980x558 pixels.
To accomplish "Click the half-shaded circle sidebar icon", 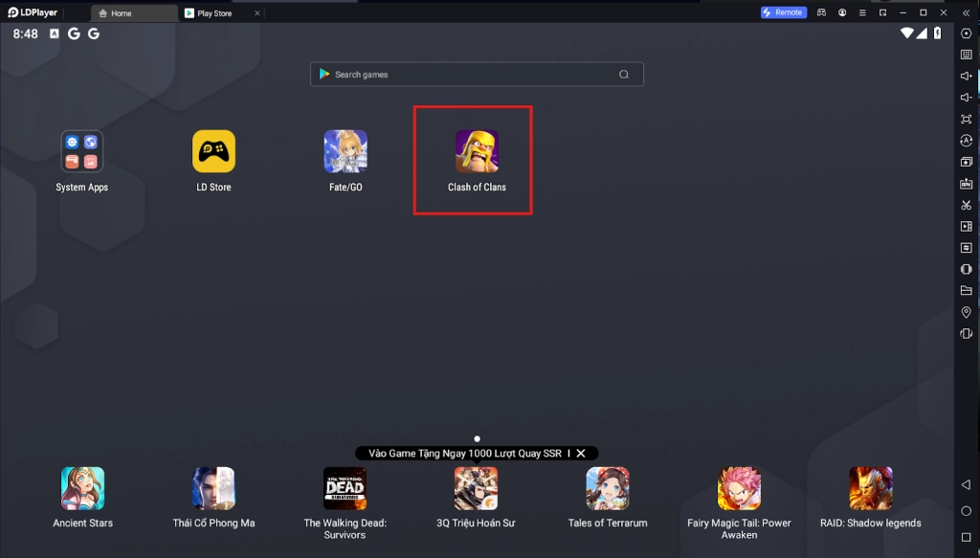I will [967, 269].
